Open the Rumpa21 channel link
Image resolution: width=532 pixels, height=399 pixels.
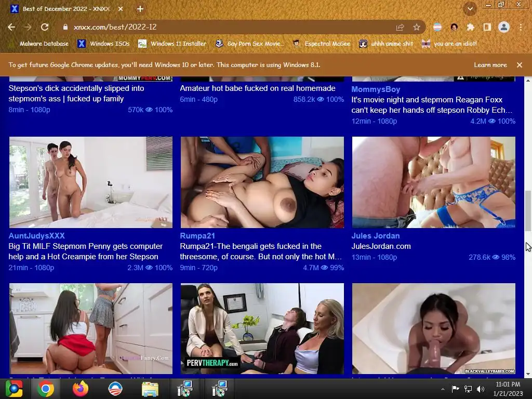click(x=197, y=236)
